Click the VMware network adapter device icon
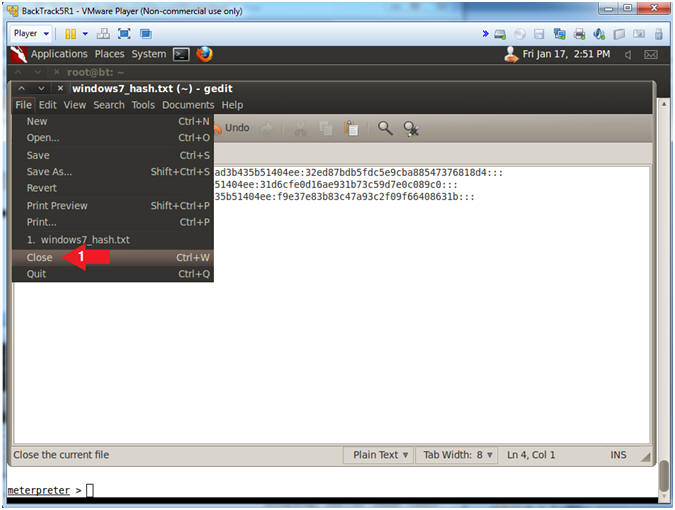The height and width of the screenshot is (510, 675). (x=559, y=34)
